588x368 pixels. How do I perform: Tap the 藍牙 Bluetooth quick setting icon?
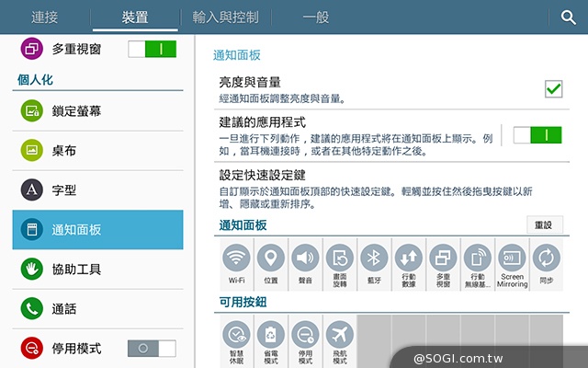(x=374, y=258)
